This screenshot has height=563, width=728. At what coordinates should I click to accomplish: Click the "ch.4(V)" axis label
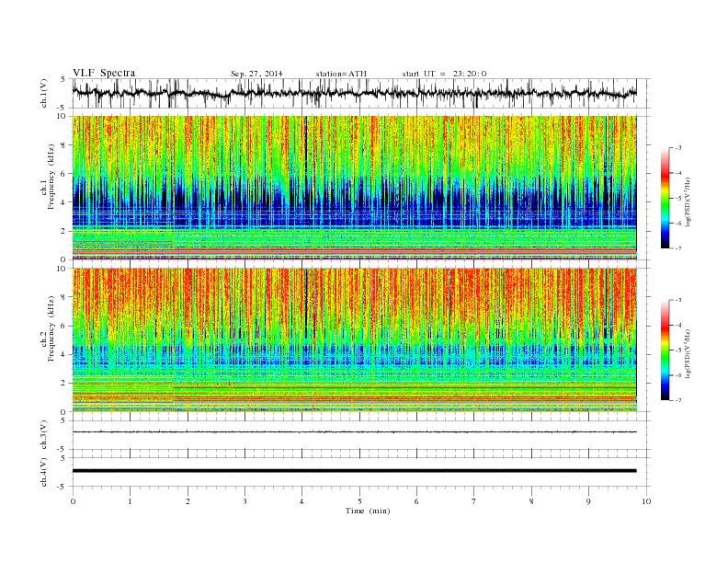click(44, 472)
